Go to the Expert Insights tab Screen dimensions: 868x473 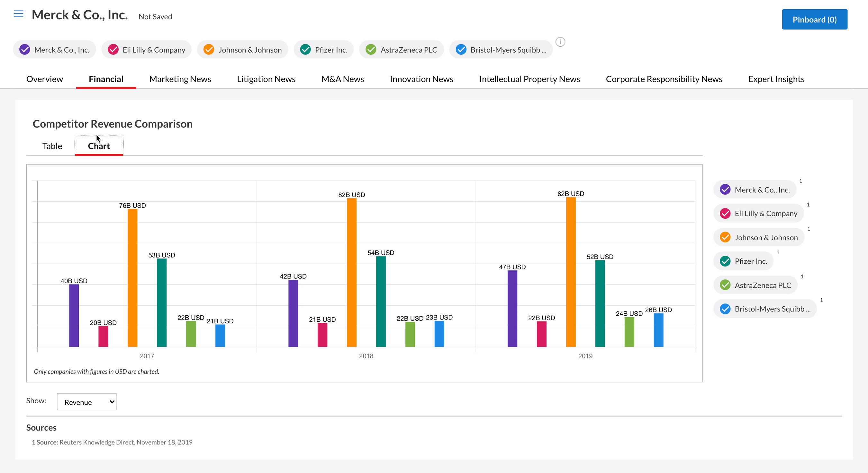776,79
